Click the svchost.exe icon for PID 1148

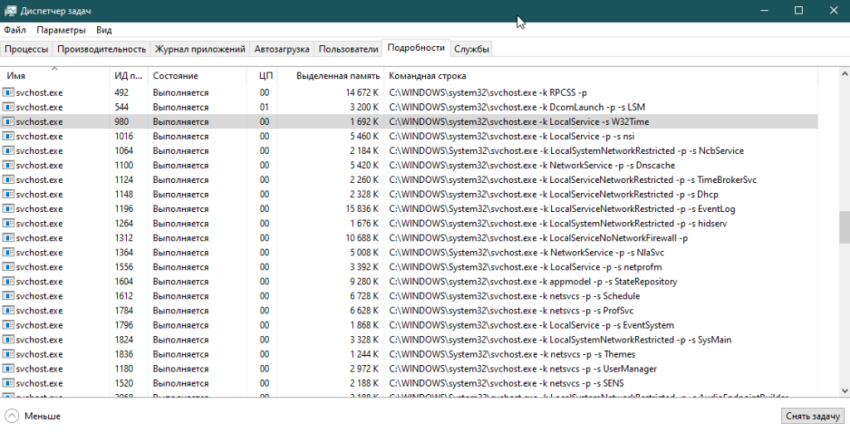[x=8, y=195]
